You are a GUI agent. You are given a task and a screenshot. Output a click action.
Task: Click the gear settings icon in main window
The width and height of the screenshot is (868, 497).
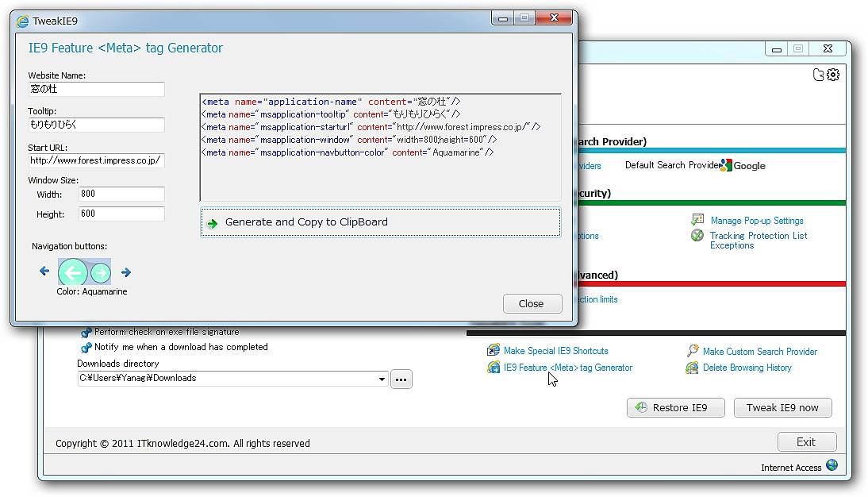pos(833,75)
